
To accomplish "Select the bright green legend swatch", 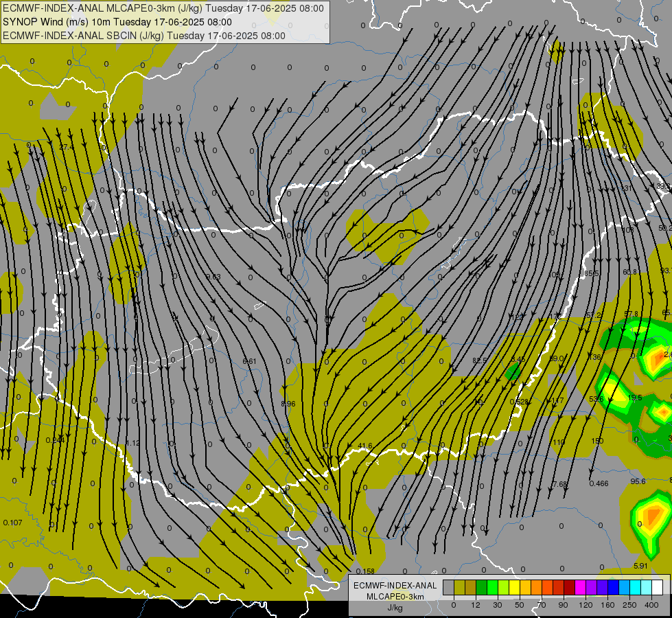I will pyautogui.click(x=493, y=587).
